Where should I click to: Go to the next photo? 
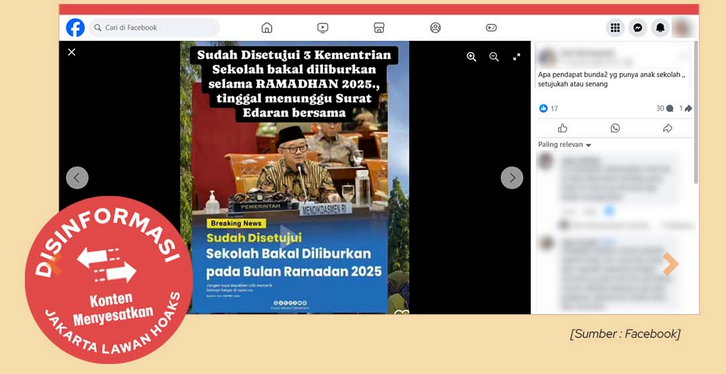click(512, 178)
